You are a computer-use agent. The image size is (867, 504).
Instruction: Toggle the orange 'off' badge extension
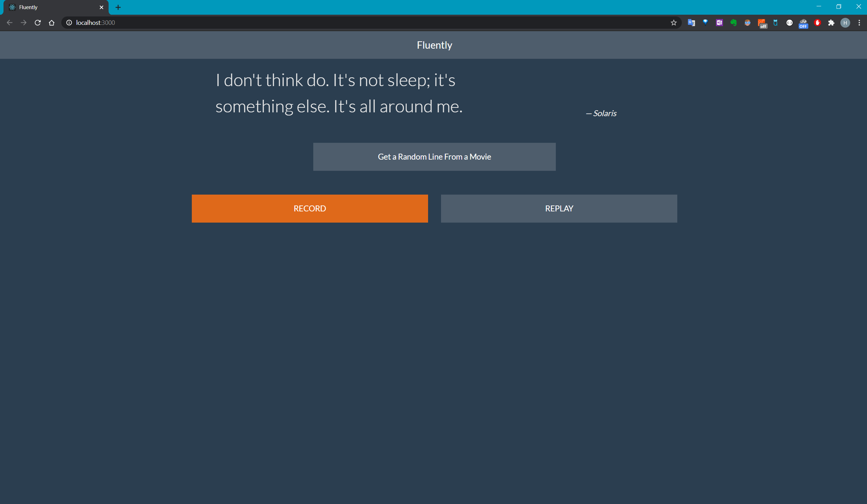click(x=762, y=23)
